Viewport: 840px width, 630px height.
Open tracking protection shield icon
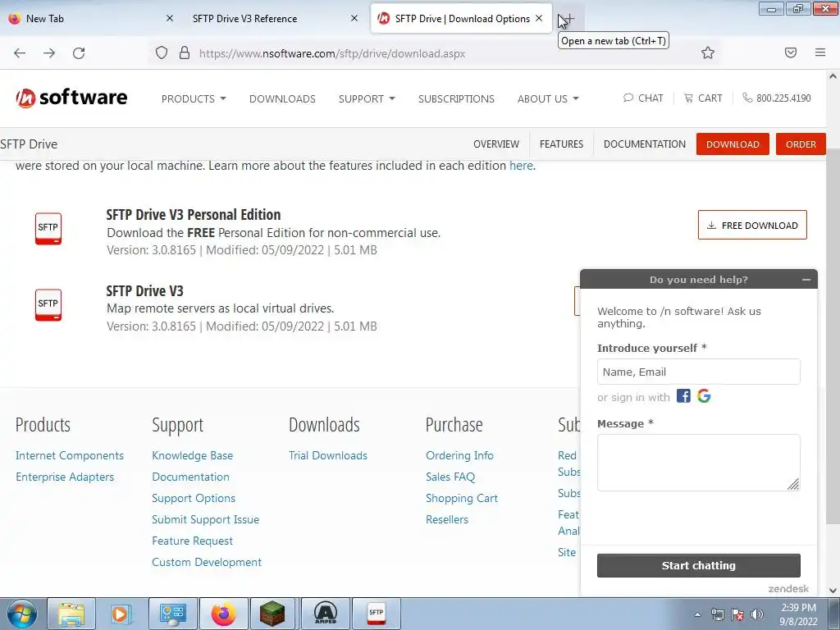click(162, 53)
